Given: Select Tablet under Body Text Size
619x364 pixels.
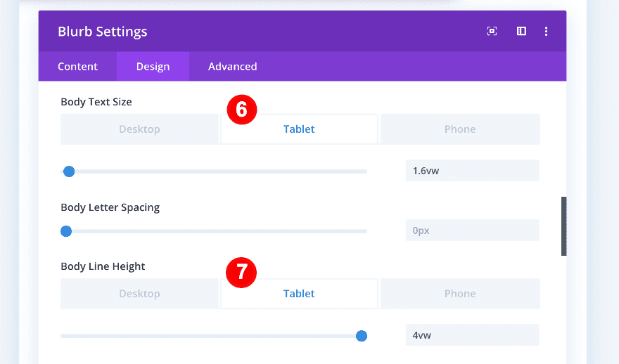Looking at the screenshot, I should point(299,129).
